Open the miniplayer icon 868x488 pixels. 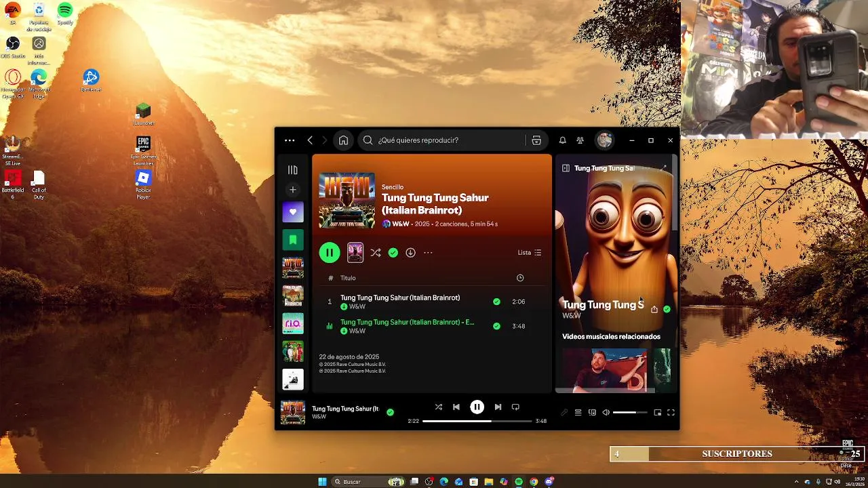[x=657, y=413]
